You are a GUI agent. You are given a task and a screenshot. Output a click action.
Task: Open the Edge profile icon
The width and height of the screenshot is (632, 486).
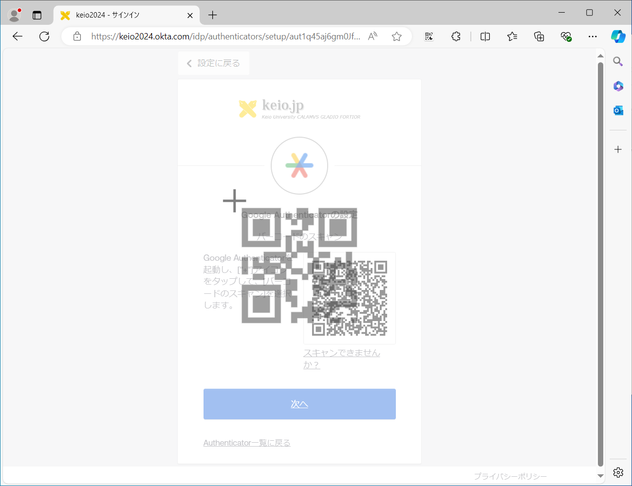point(14,15)
